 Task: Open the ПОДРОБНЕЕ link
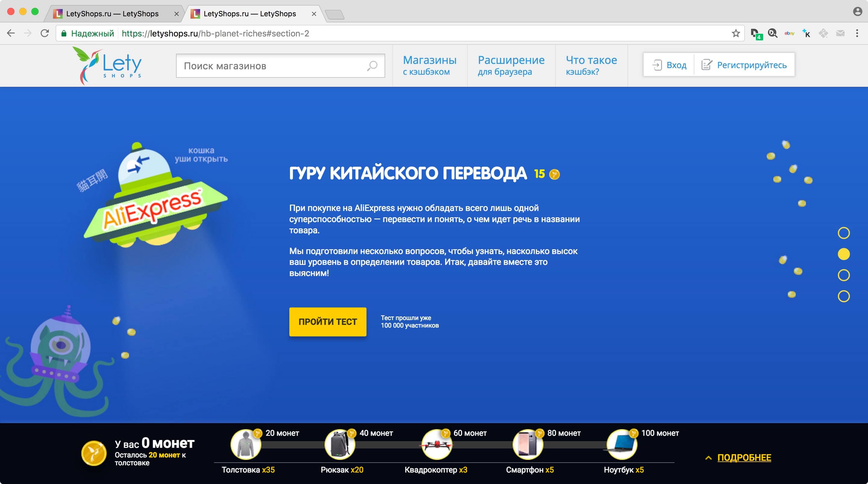[x=744, y=458]
